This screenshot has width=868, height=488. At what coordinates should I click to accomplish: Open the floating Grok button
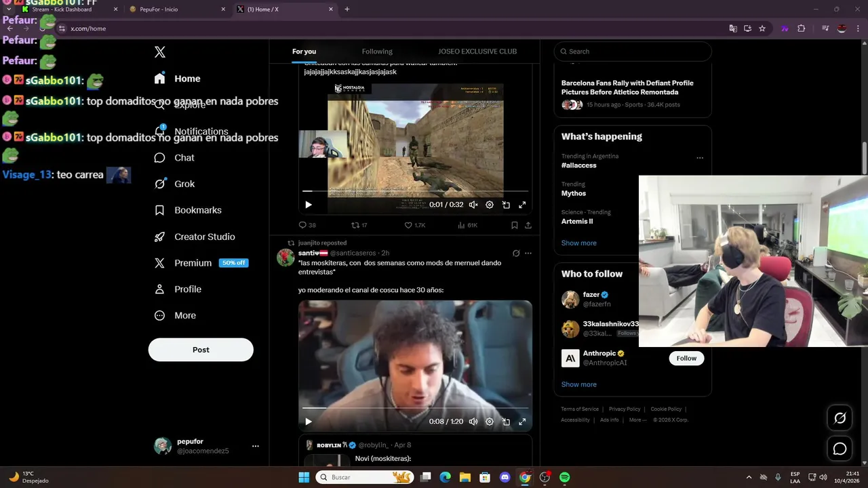[x=840, y=418]
